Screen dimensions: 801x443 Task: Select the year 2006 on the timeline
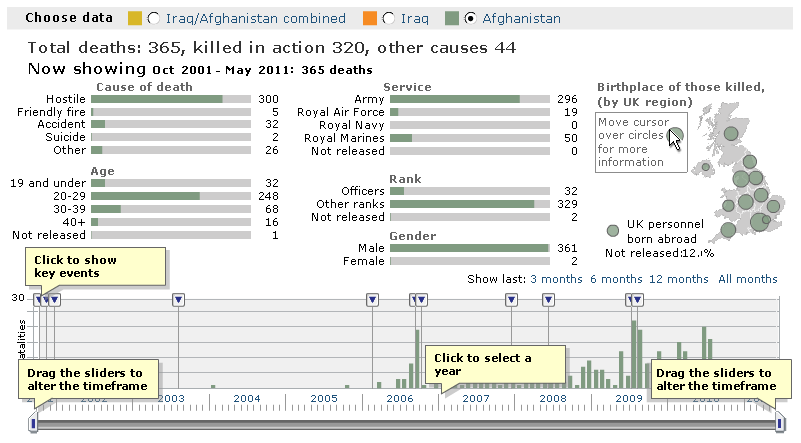[x=400, y=398]
